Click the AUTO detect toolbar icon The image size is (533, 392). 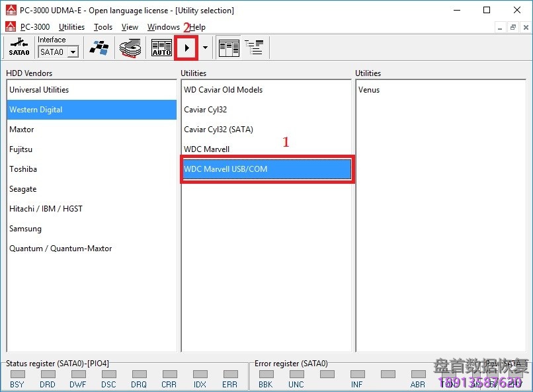(x=161, y=48)
